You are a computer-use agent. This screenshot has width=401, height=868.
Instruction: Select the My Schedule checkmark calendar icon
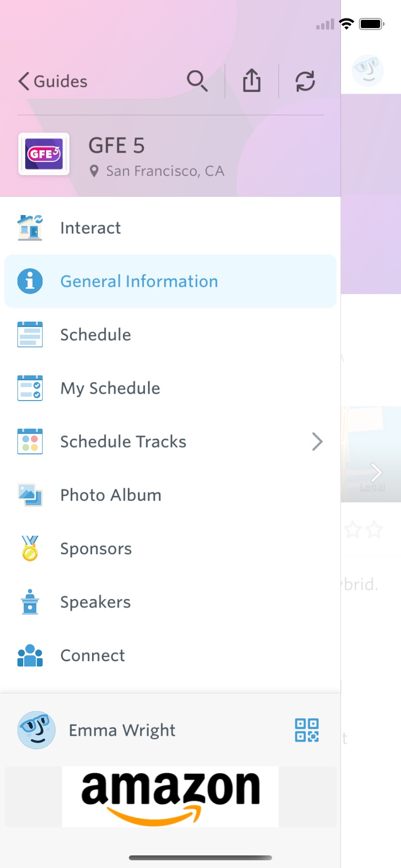(30, 387)
